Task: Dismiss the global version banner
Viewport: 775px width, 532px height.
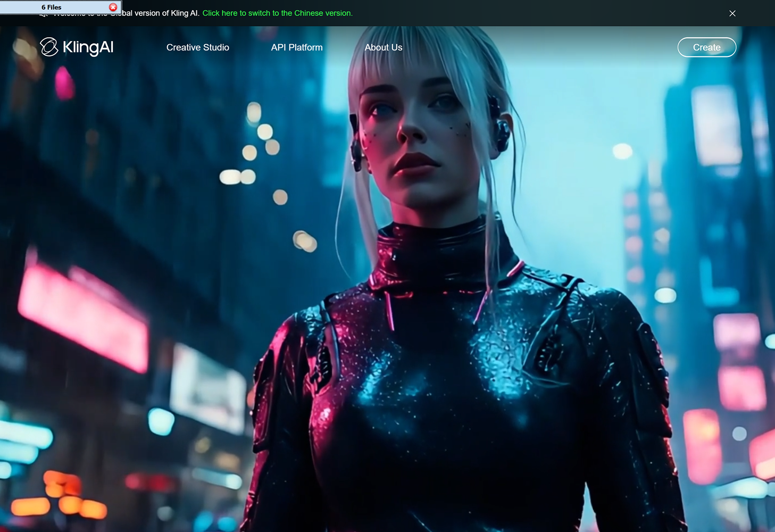Action: coord(732,13)
